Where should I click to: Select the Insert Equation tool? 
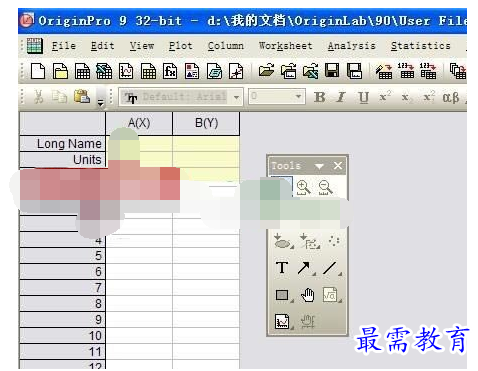tap(332, 295)
